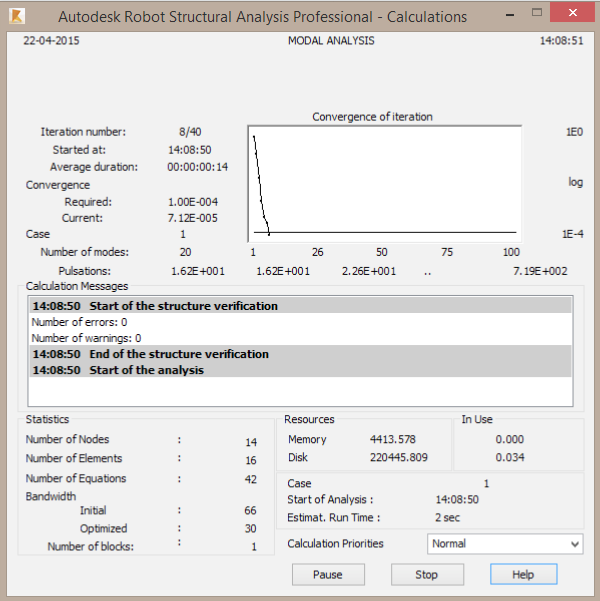Select the 'Number of warnings: 0' line
Image resolution: width=600 pixels, height=601 pixels.
pyautogui.click(x=301, y=338)
